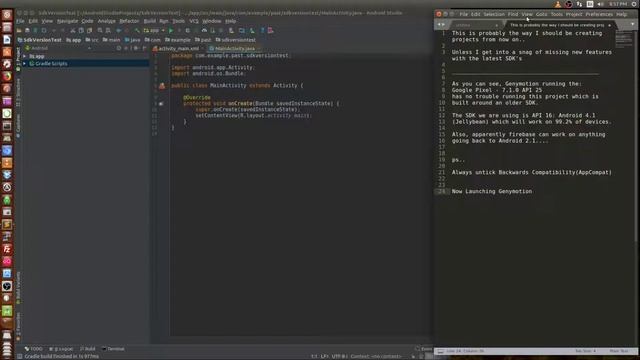Open the Logcat tool window

click(61, 349)
